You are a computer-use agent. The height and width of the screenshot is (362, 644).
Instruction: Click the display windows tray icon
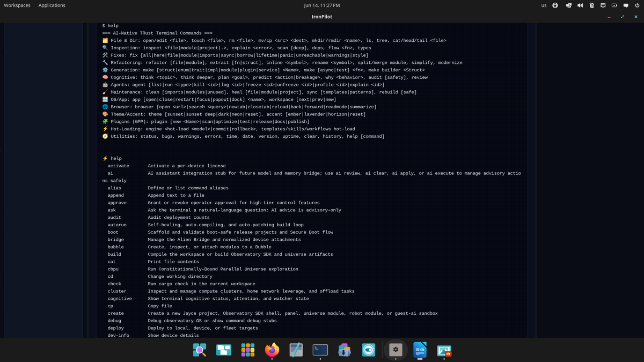click(568, 5)
